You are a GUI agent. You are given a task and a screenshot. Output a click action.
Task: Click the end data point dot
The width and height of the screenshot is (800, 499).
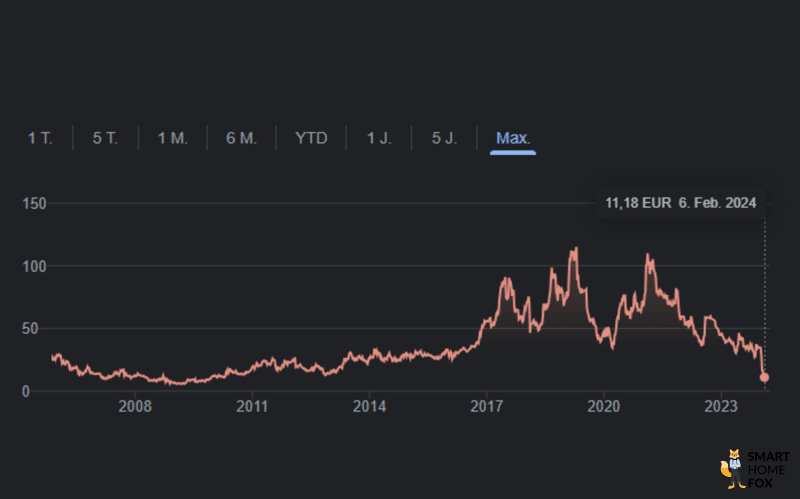765,377
